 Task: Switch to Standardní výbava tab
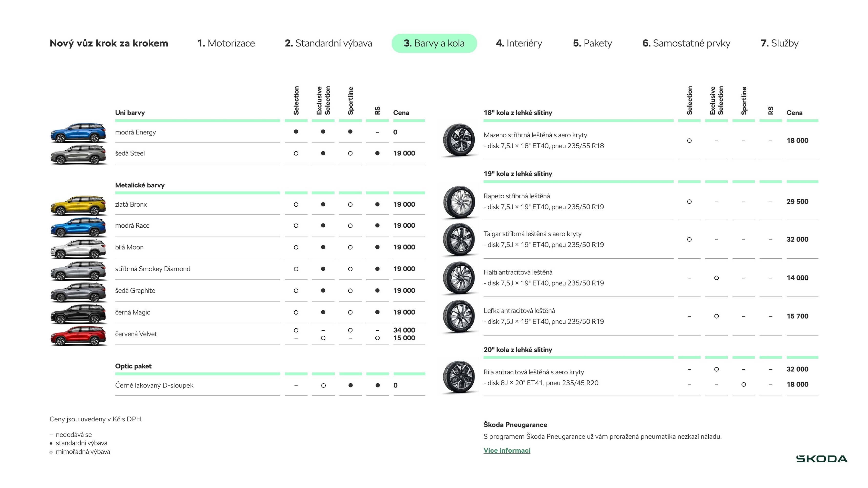(328, 43)
